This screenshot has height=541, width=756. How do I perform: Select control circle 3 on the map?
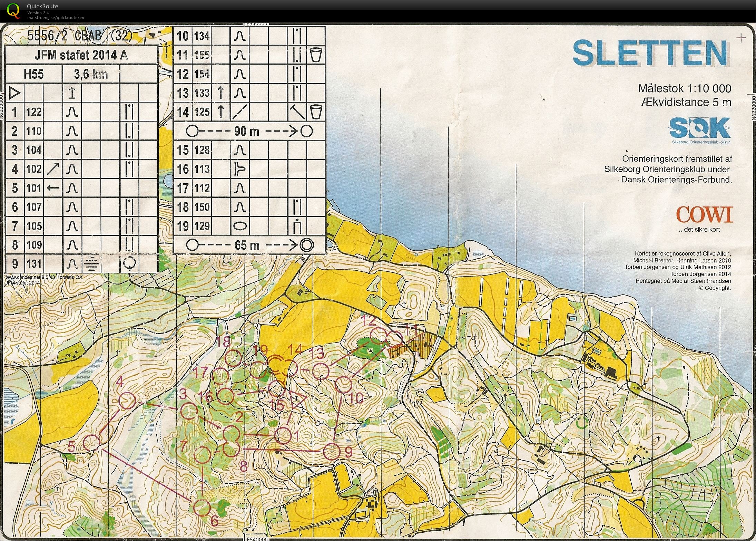pyautogui.click(x=189, y=411)
